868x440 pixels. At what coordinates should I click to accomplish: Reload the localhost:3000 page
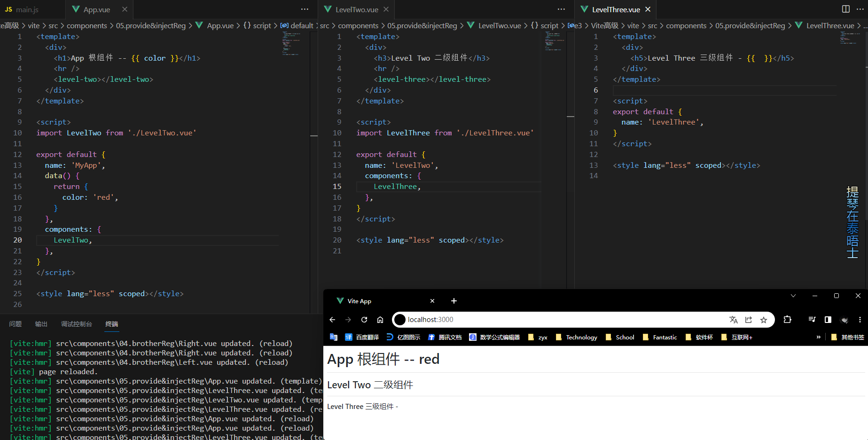coord(364,320)
